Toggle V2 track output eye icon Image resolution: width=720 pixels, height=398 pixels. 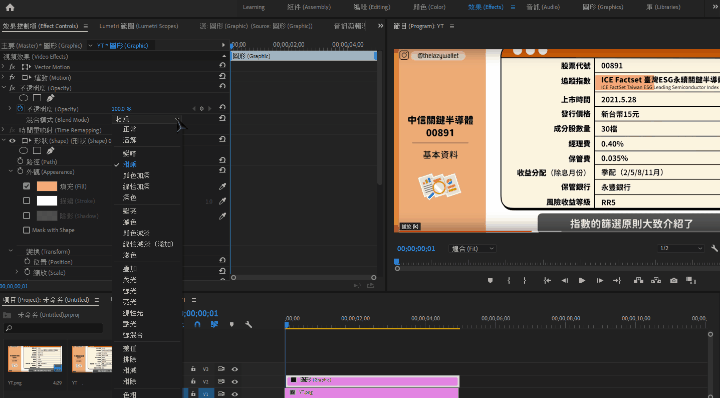[x=235, y=381]
